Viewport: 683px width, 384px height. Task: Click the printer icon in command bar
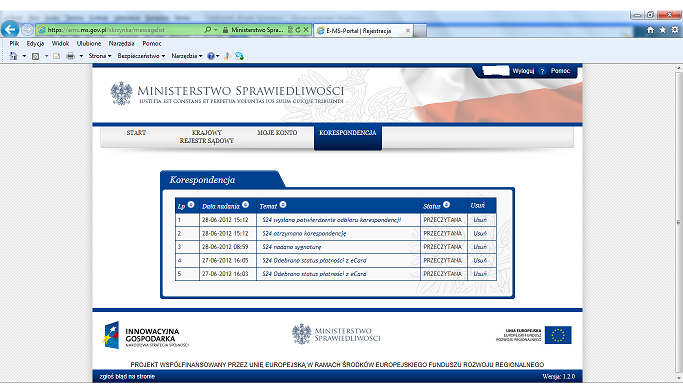click(x=70, y=56)
